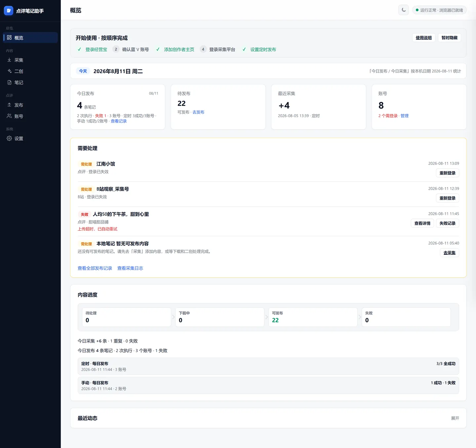Click the 登录经营宝 onboarding step
The image size is (476, 448).
(x=92, y=49)
